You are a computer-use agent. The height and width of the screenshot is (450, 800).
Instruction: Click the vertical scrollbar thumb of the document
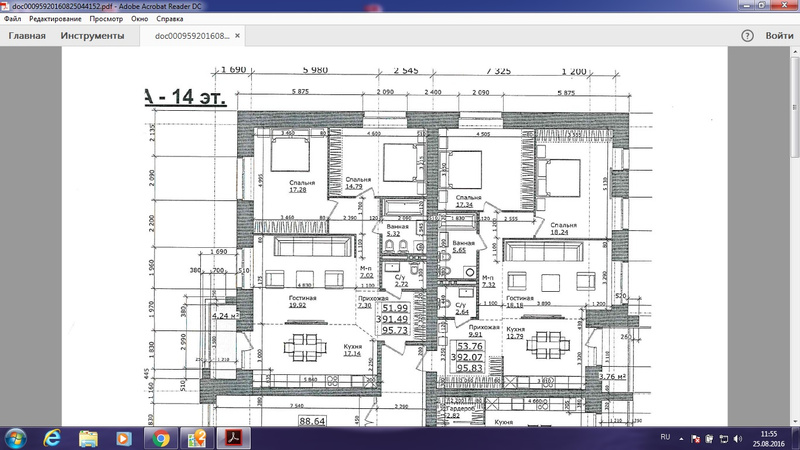click(x=795, y=107)
